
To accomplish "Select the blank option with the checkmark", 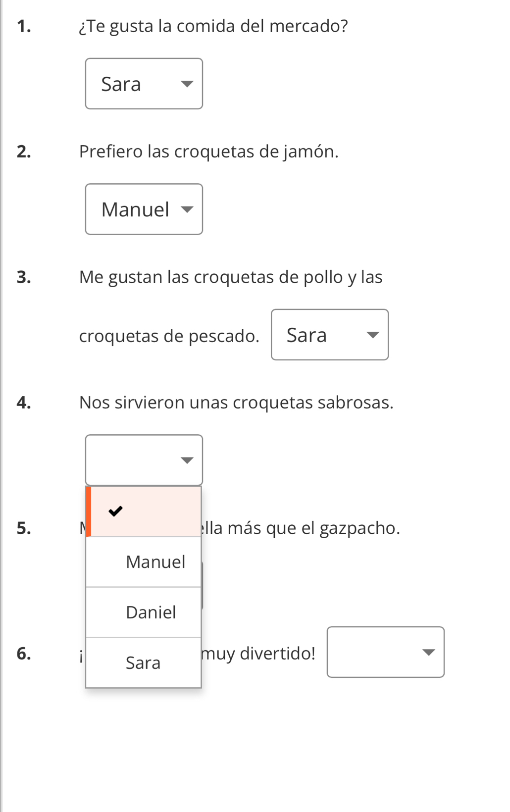I will coord(144,511).
